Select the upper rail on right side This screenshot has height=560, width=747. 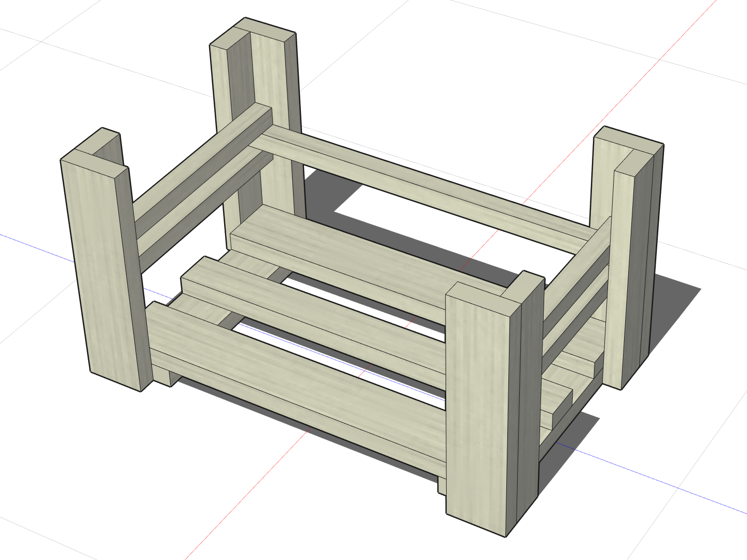click(x=576, y=270)
